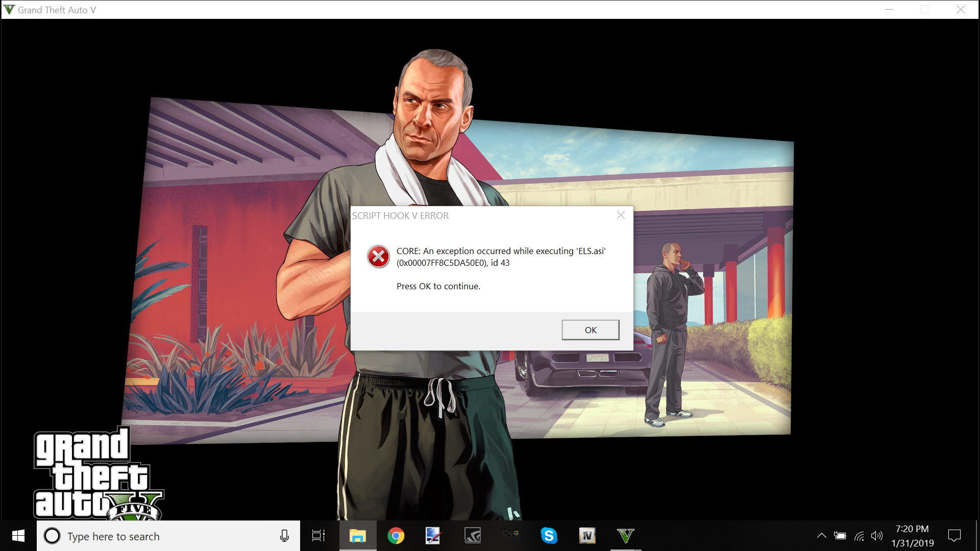
Task: Open the Windows Start menu
Action: click(x=18, y=536)
